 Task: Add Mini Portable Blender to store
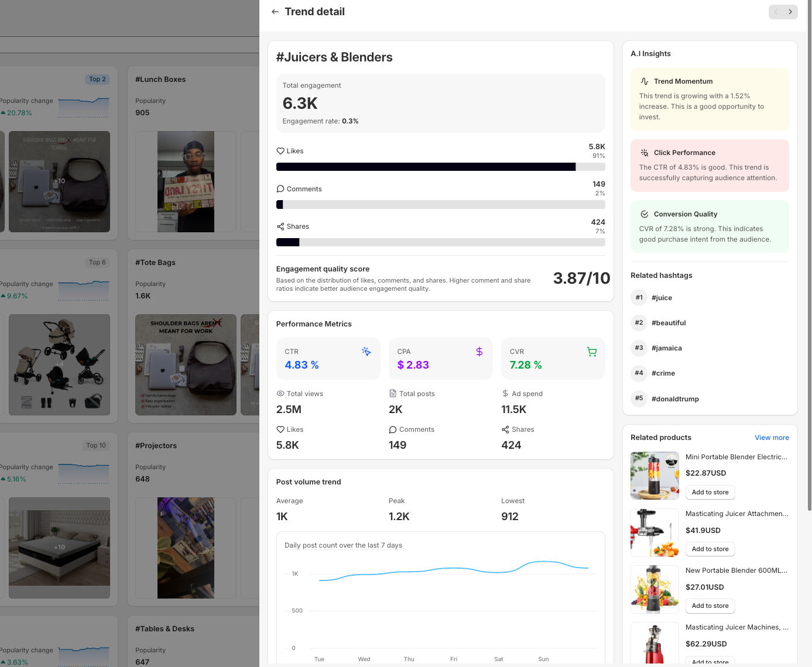click(710, 493)
